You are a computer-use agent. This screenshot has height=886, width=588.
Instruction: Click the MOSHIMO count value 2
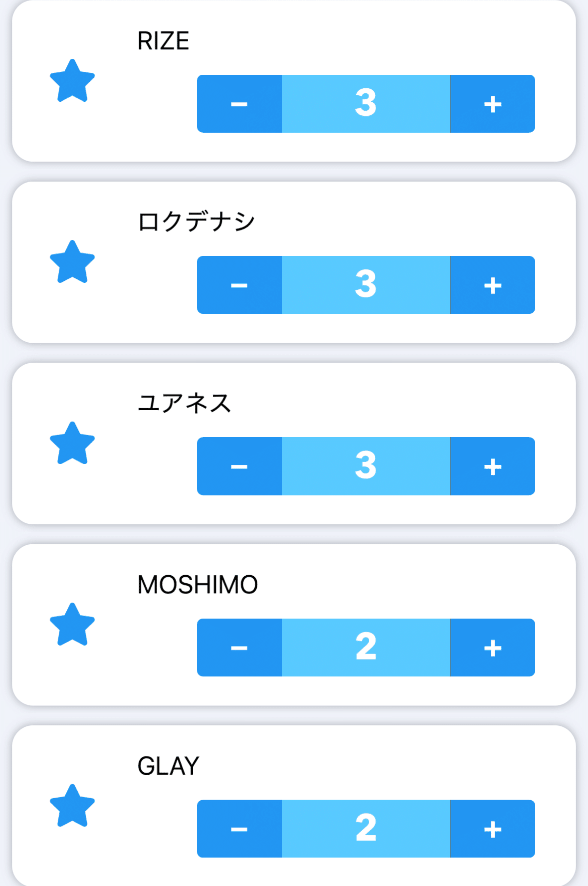(366, 648)
